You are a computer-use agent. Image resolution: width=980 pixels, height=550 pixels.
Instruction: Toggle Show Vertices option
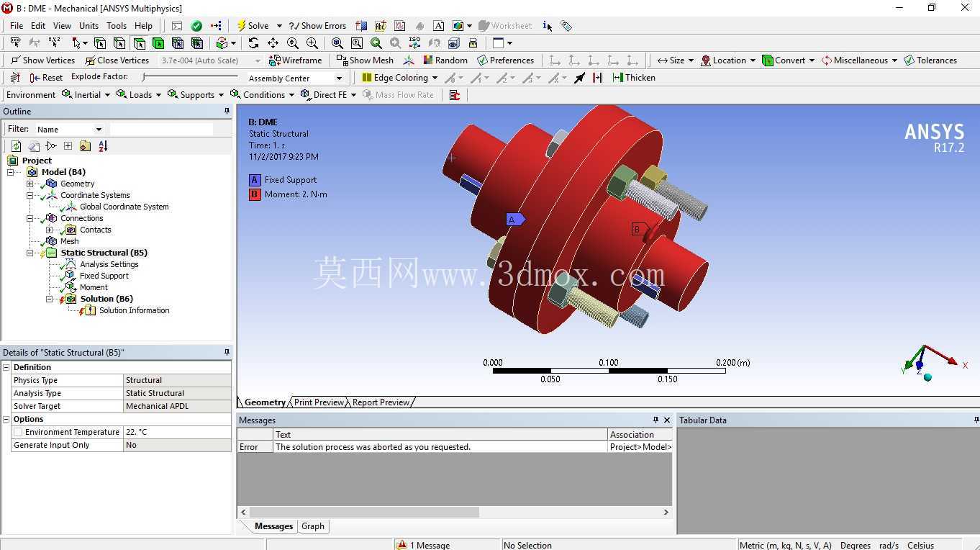42,60
